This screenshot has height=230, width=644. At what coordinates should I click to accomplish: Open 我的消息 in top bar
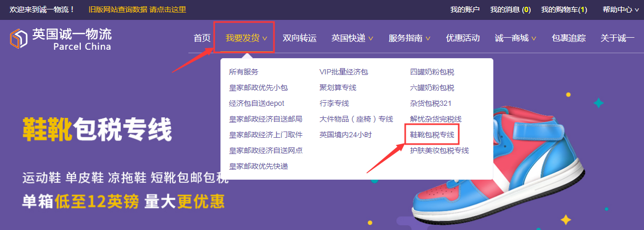510,9
